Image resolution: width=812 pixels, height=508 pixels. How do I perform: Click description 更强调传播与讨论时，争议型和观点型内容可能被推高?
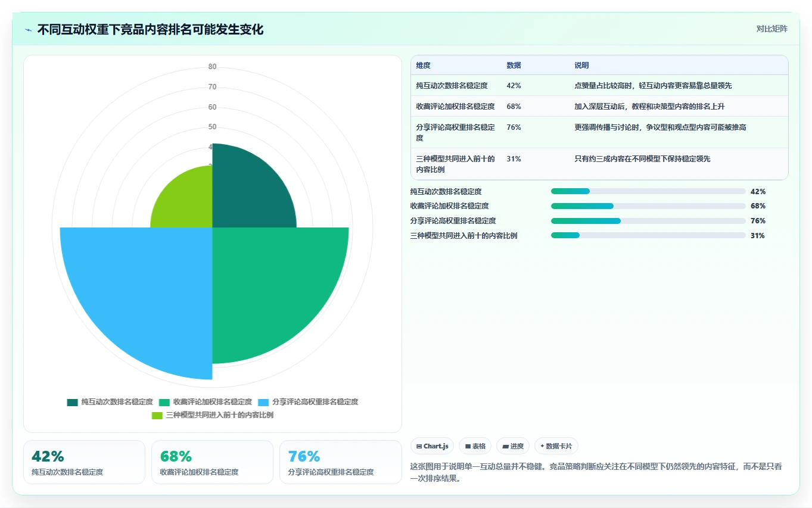point(660,127)
